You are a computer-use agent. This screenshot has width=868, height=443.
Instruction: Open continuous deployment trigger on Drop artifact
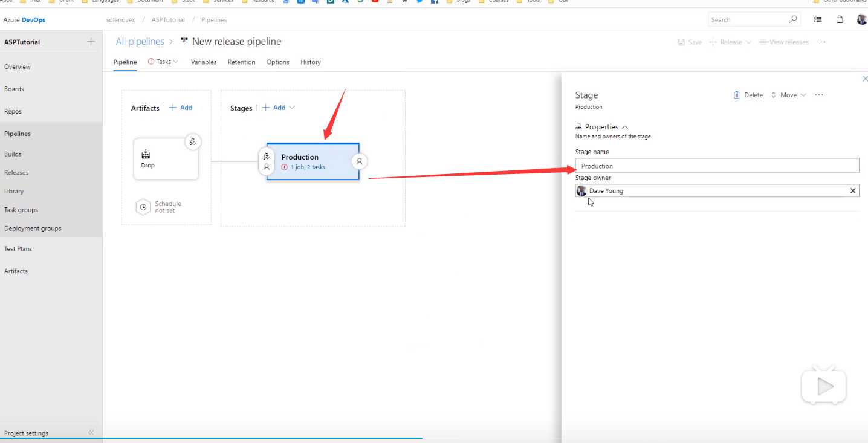click(x=193, y=142)
